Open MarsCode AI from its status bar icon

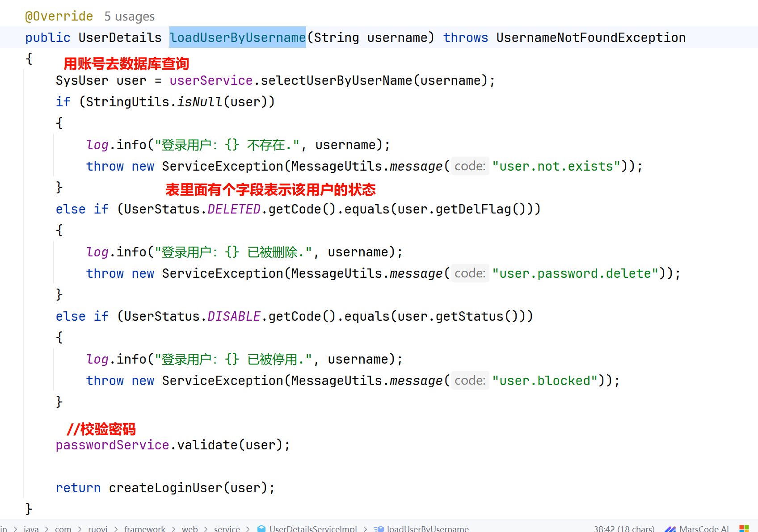coord(670,528)
